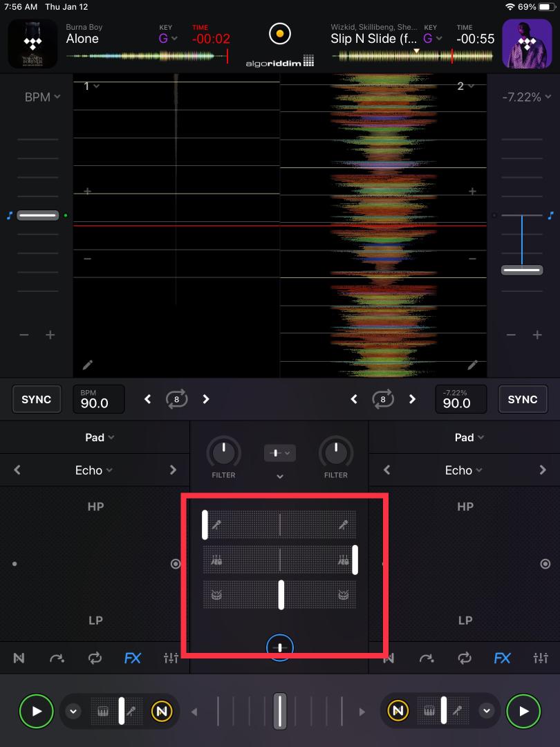
Task: Open deck 2 key G dropdown
Action: (x=432, y=38)
